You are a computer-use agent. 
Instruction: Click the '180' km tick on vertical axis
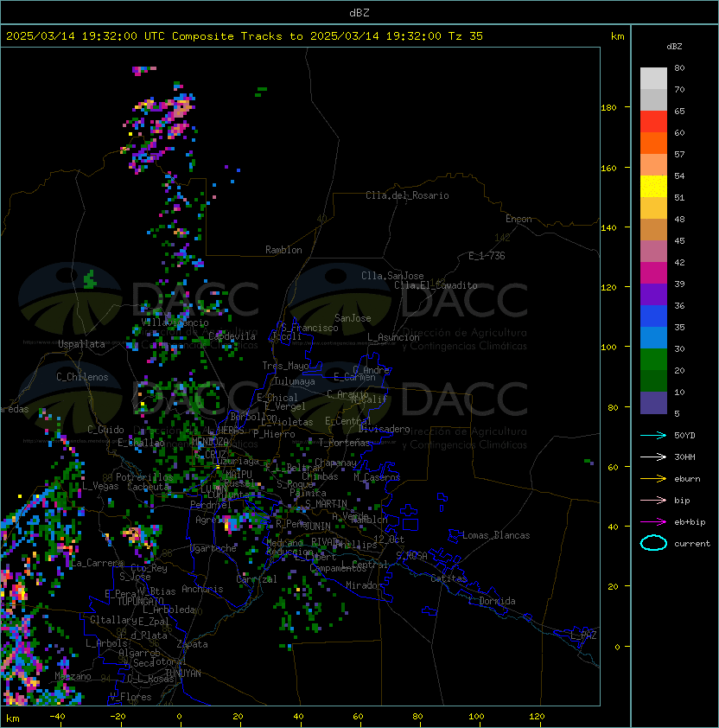pos(608,108)
